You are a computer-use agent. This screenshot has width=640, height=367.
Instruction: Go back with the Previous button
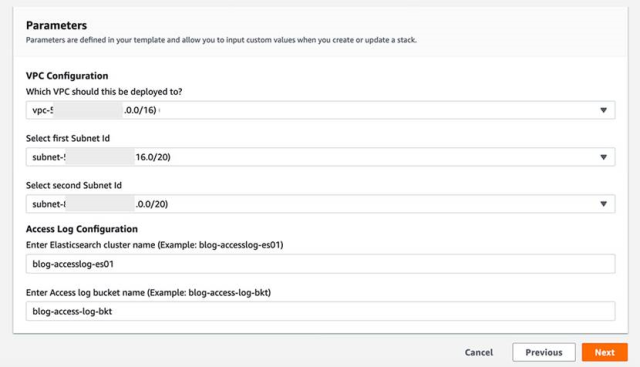[544, 352]
